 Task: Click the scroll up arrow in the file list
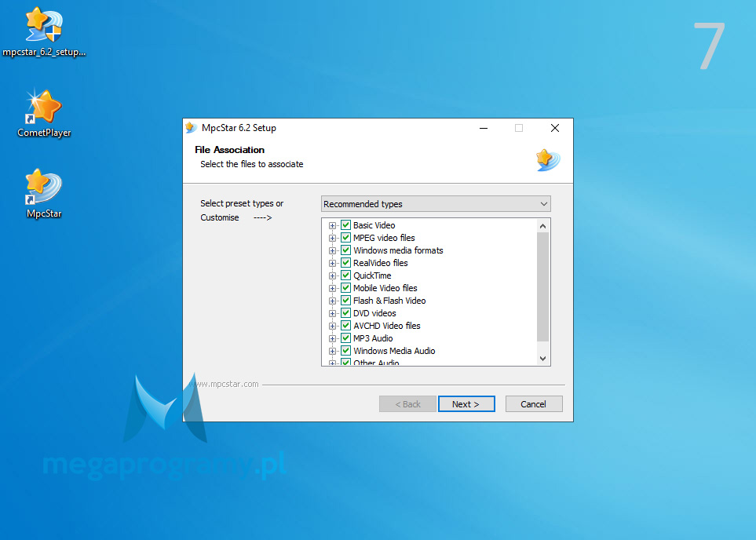pyautogui.click(x=543, y=225)
